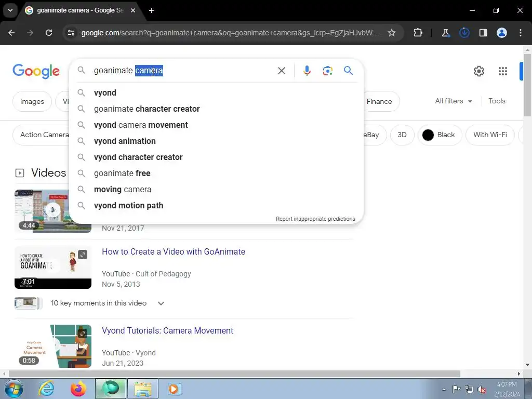Open Windows Explorer folder in taskbar

[143, 389]
